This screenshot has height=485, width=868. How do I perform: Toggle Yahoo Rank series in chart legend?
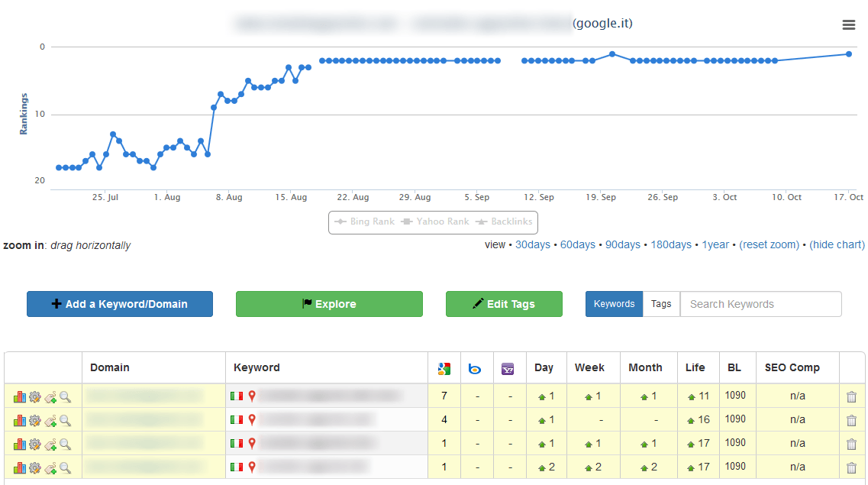click(435, 221)
